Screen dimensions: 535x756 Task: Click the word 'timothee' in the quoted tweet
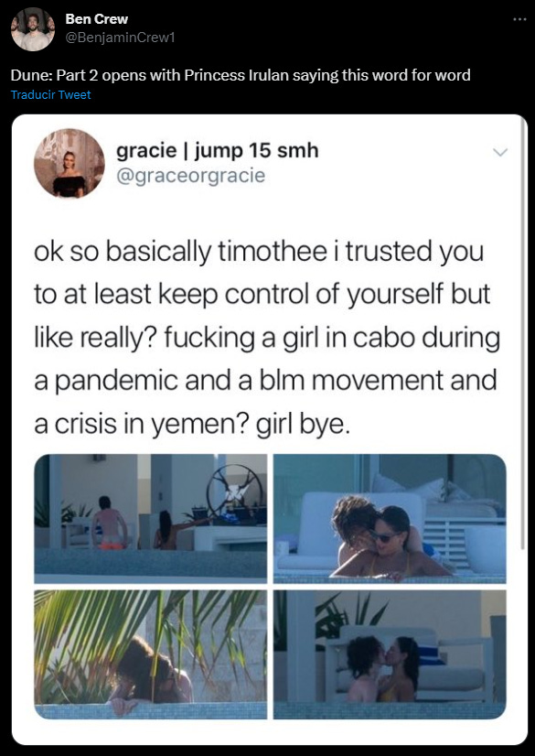pyautogui.click(x=273, y=251)
